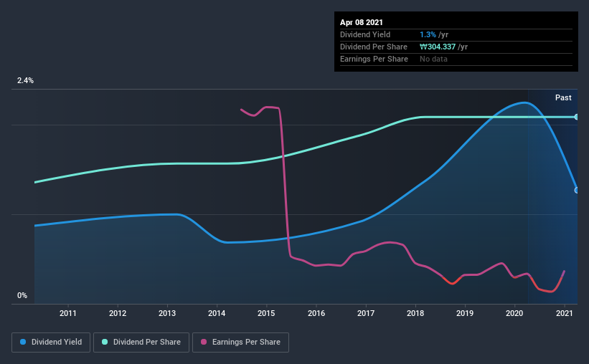Click the 2018 x-axis label
Viewport: 589px width, 364px height.
[x=415, y=313]
